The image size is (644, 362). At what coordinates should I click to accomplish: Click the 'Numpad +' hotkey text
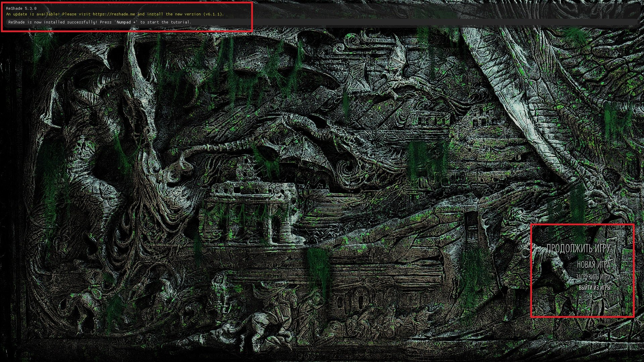point(126,22)
